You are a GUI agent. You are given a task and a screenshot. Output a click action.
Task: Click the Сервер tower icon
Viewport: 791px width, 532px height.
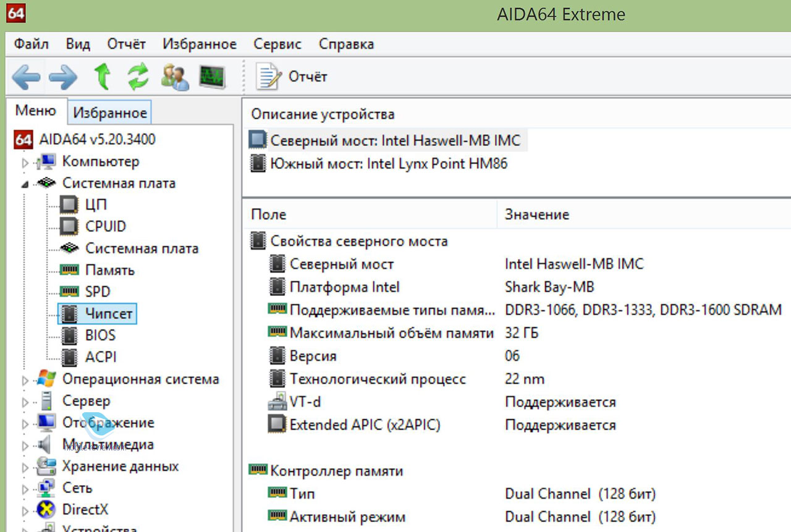point(46,401)
